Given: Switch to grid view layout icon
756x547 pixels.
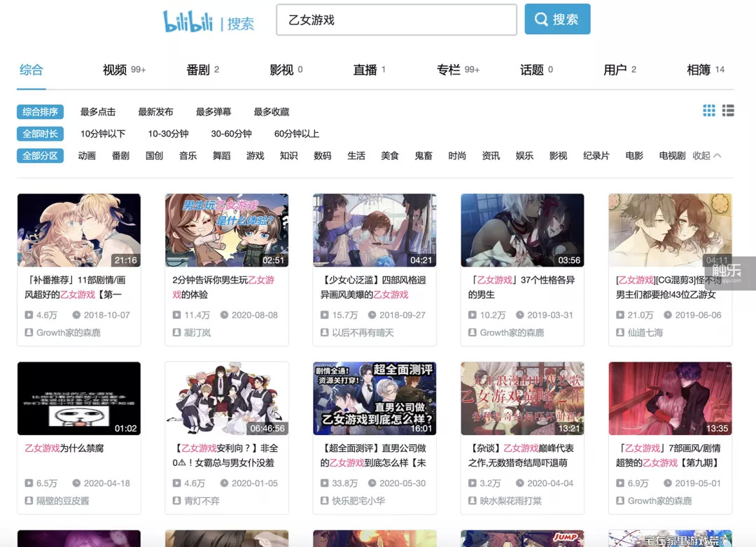Looking at the screenshot, I should click(709, 111).
